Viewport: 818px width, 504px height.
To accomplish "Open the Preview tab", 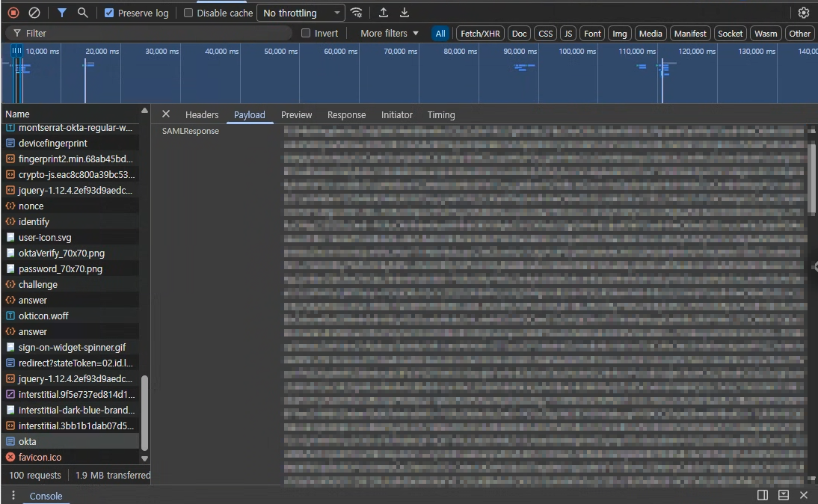I will click(296, 114).
